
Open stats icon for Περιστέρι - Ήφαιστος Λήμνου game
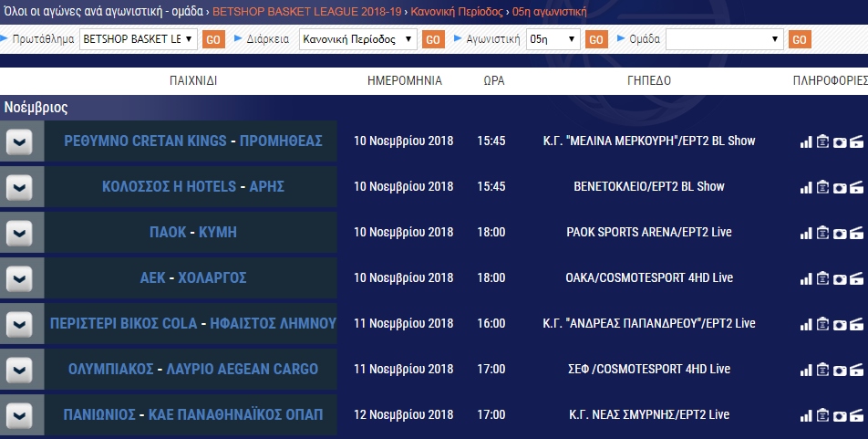pos(806,324)
